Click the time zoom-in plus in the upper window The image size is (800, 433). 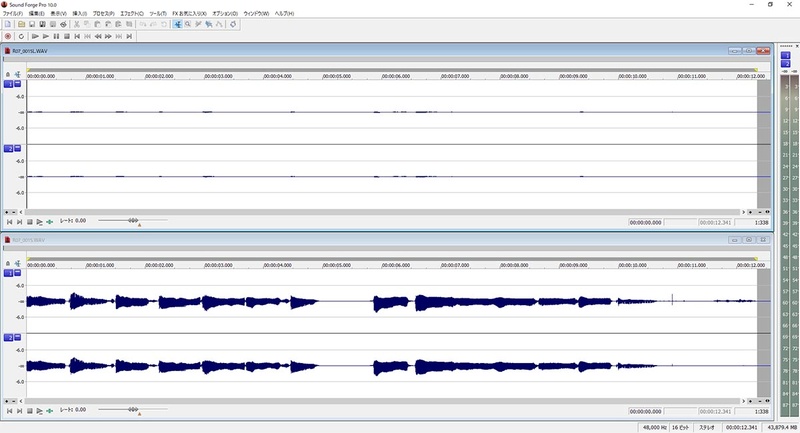(750, 212)
